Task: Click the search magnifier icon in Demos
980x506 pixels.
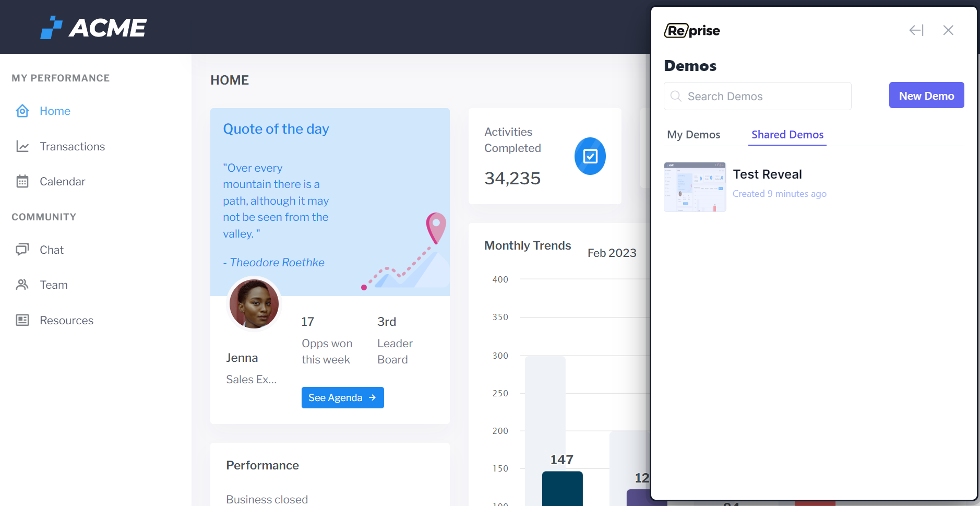Action: [676, 96]
